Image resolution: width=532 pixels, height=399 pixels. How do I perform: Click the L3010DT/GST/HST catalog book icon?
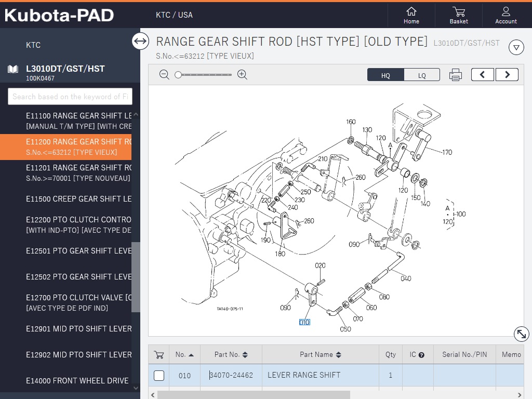click(13, 70)
